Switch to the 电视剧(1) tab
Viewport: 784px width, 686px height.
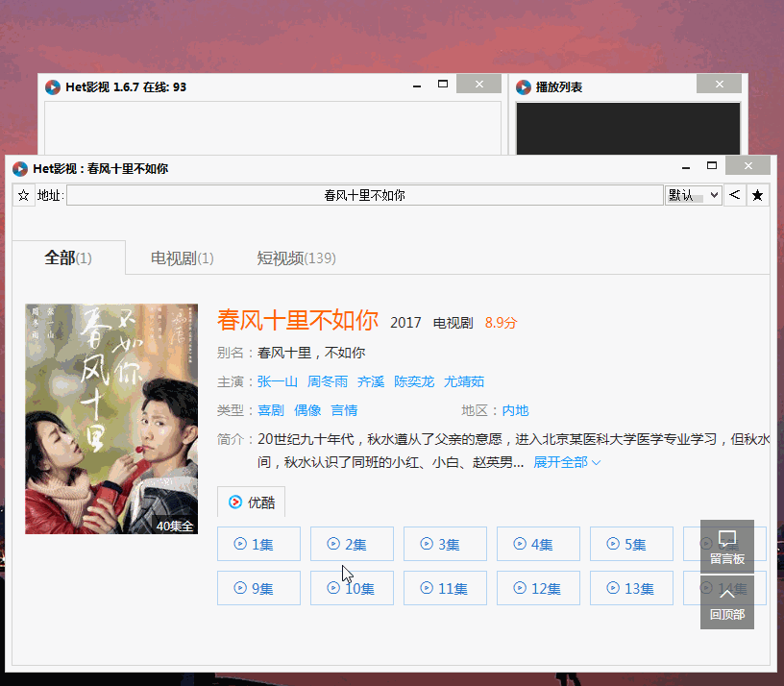(182, 258)
